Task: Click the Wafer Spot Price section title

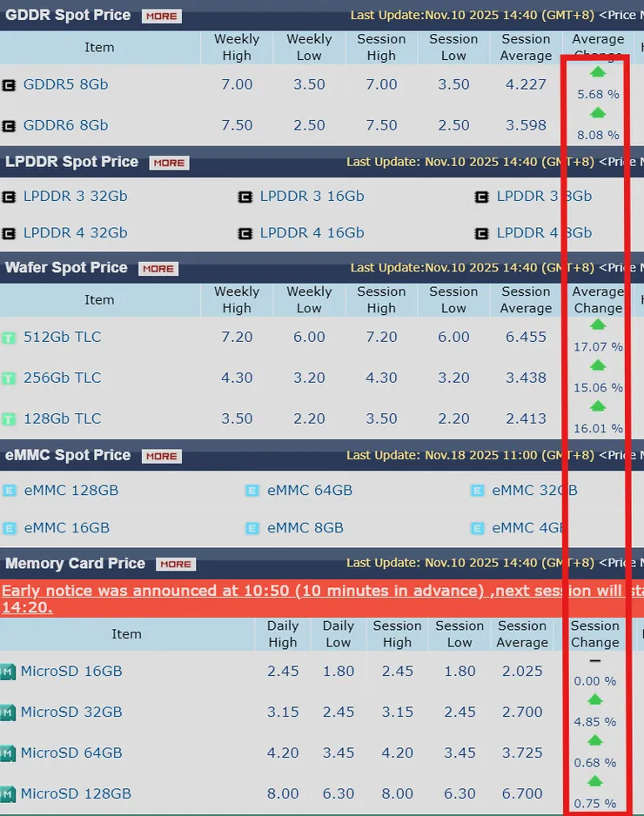Action: (x=66, y=267)
